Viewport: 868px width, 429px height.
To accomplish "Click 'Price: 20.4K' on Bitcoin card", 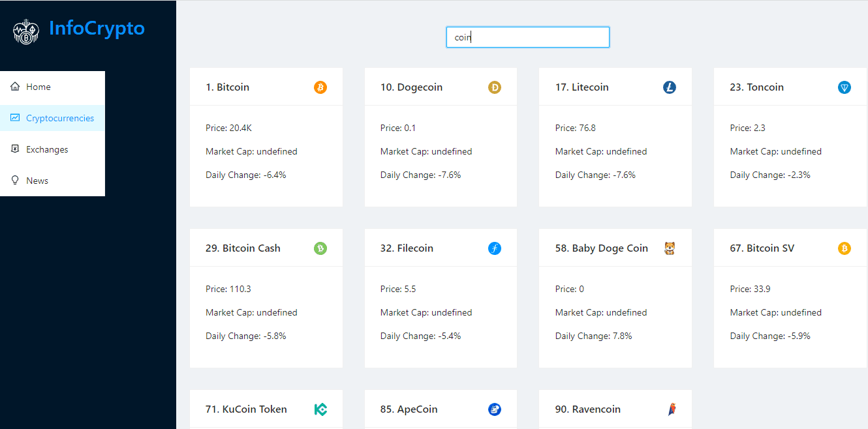I will click(228, 128).
